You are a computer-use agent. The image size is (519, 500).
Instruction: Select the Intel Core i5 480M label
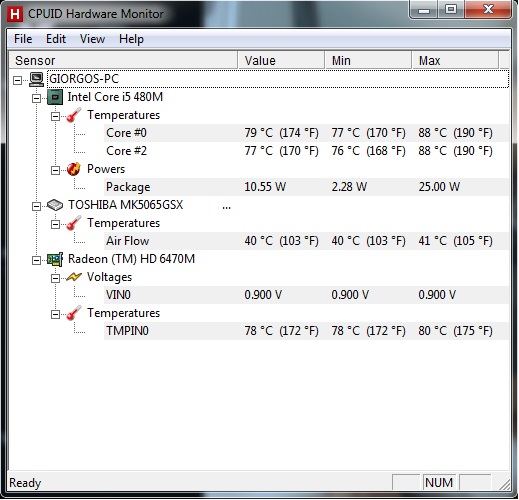pos(115,97)
